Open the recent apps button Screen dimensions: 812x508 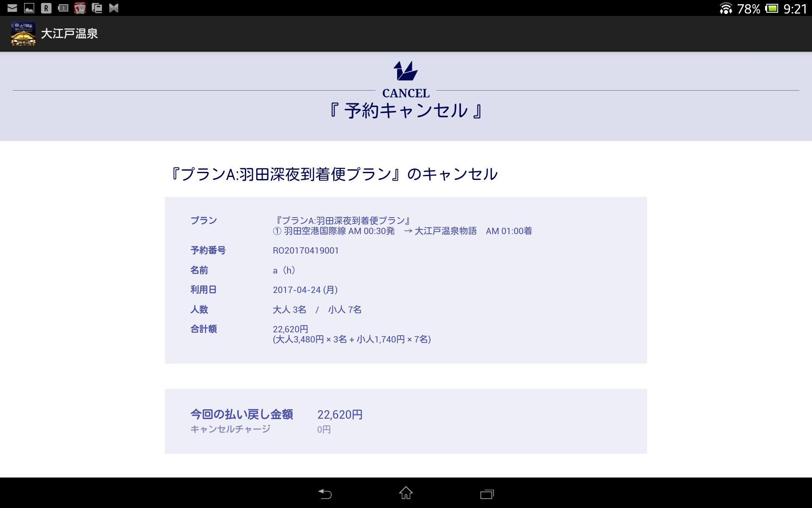click(487, 494)
